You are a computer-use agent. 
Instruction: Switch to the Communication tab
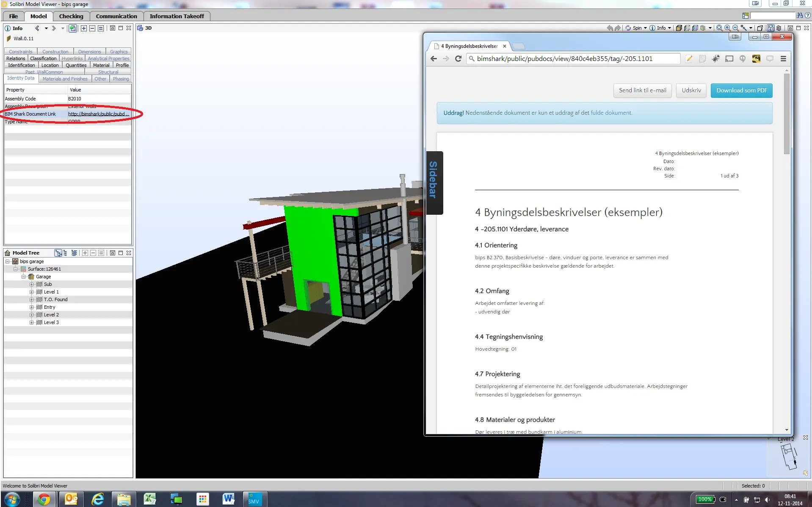point(116,16)
